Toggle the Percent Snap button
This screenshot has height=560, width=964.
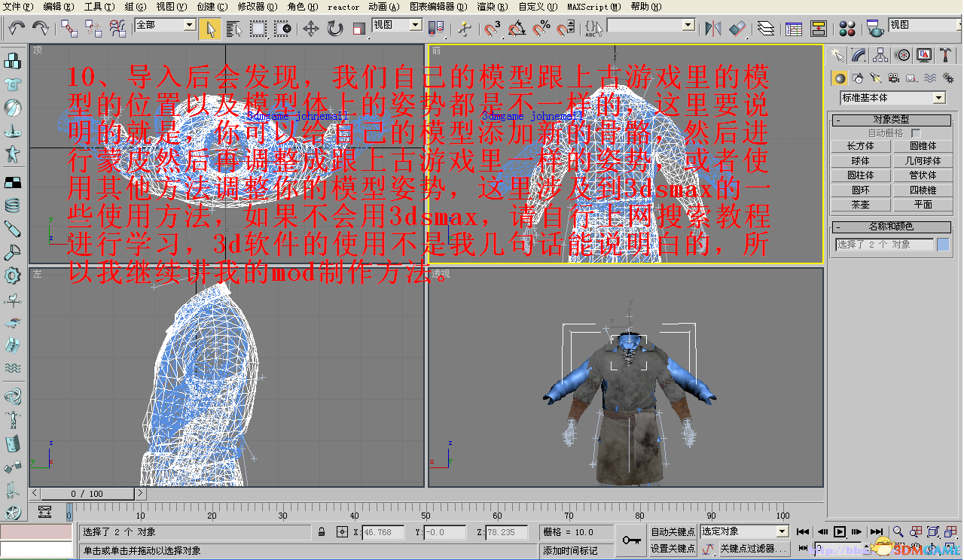541,29
